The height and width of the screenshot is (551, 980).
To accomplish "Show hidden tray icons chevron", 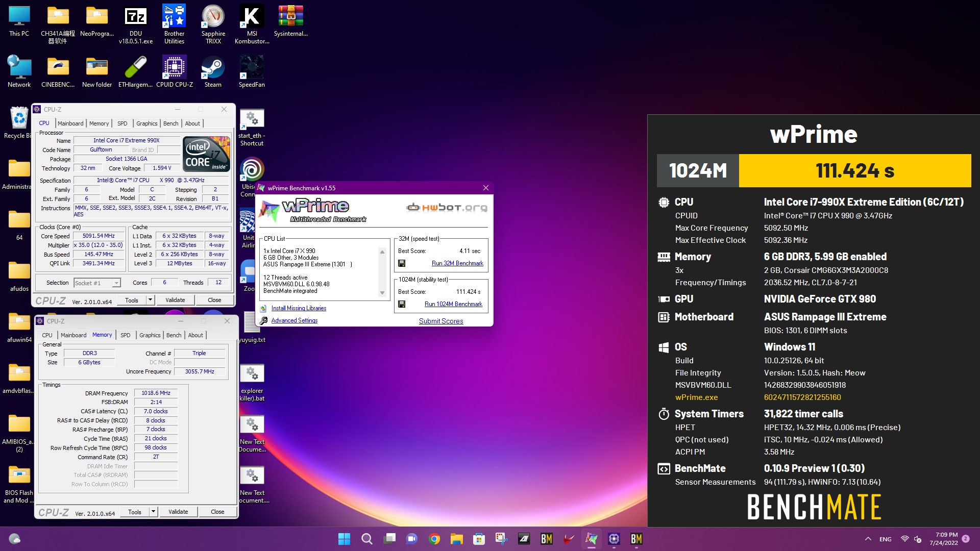I will coord(868,539).
